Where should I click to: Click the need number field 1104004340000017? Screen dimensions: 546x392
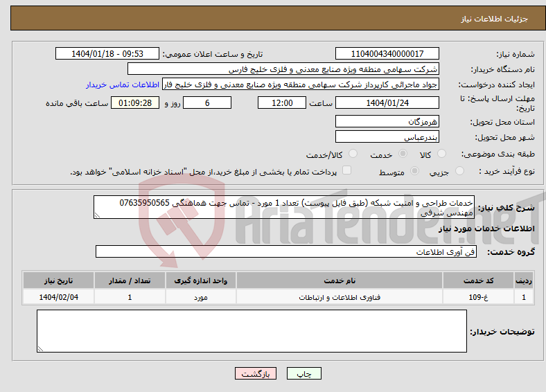click(387, 53)
